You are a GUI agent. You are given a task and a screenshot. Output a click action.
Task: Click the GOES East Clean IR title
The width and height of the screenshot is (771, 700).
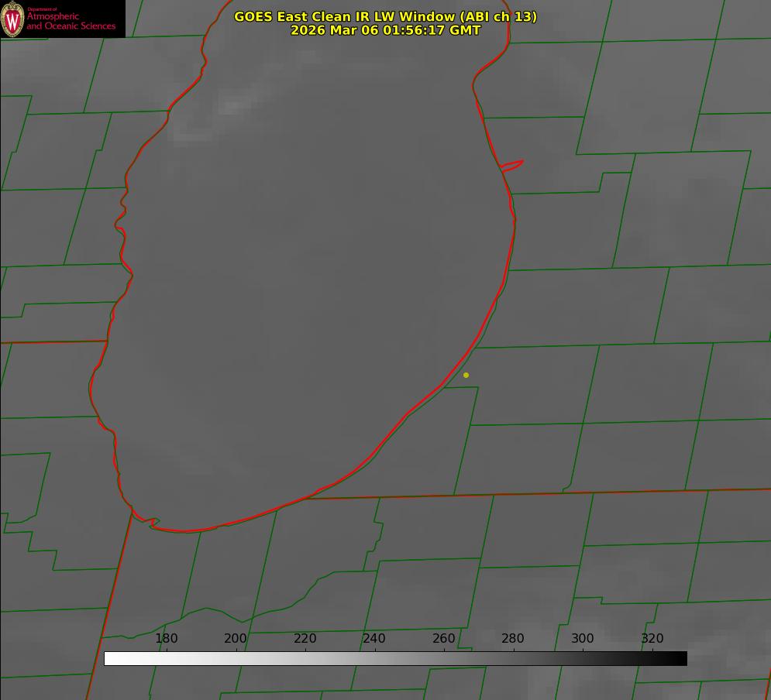[386, 16]
